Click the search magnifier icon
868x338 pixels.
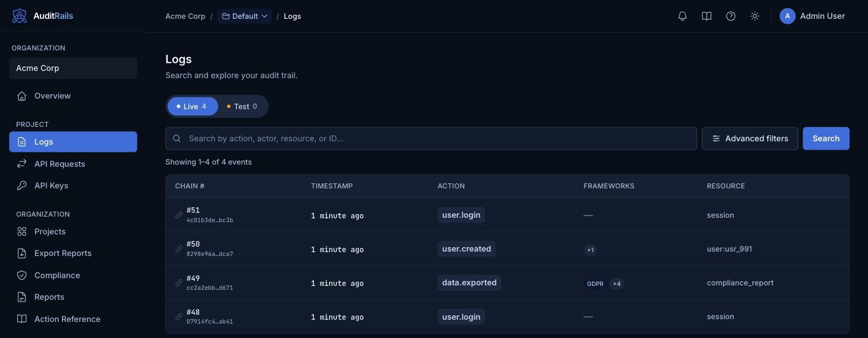click(177, 139)
